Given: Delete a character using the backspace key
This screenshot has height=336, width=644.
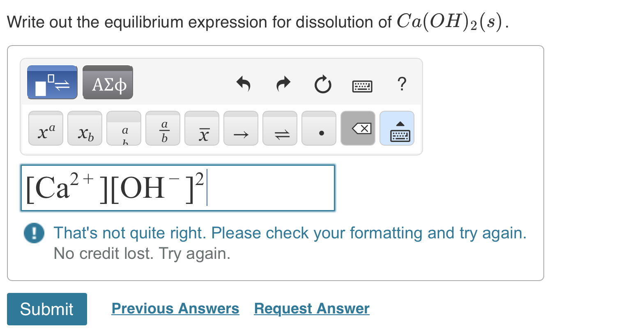Looking at the screenshot, I should pos(357,128).
